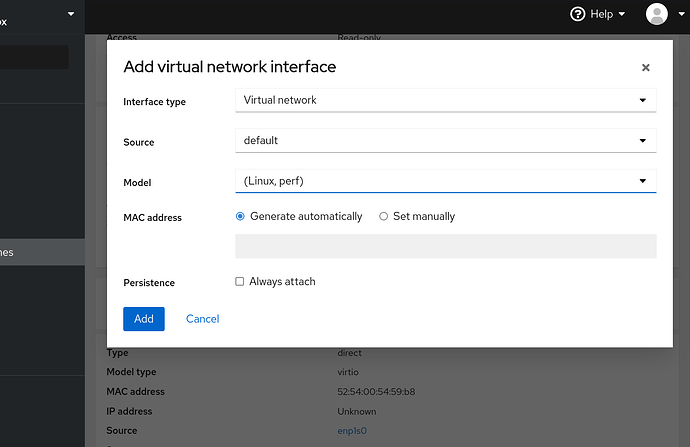This screenshot has height=447, width=690.
Task: Click the host switcher caret in top-left
Action: point(71,14)
